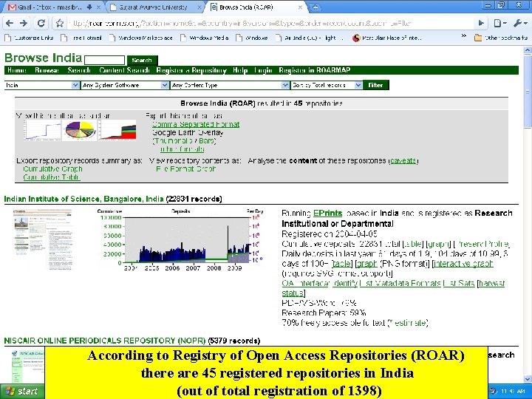Open the IISc deposits graph image
This screenshot has width=532, height=399.
[x=180, y=240]
